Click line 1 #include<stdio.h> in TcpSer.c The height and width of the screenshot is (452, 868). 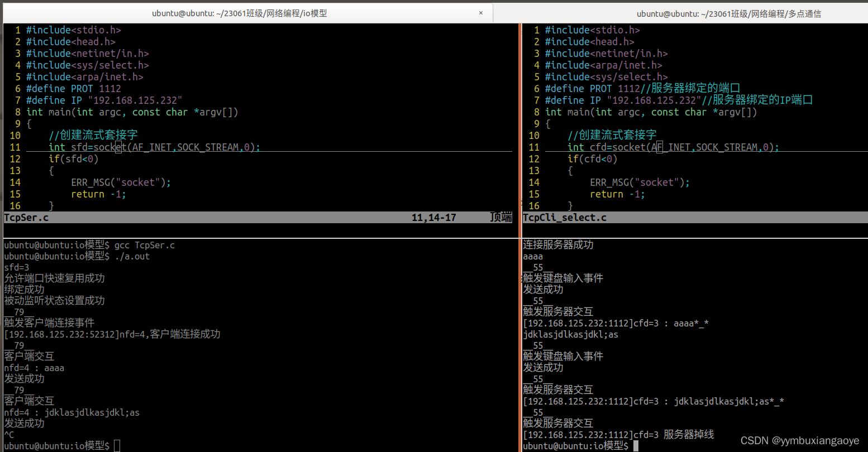point(73,30)
